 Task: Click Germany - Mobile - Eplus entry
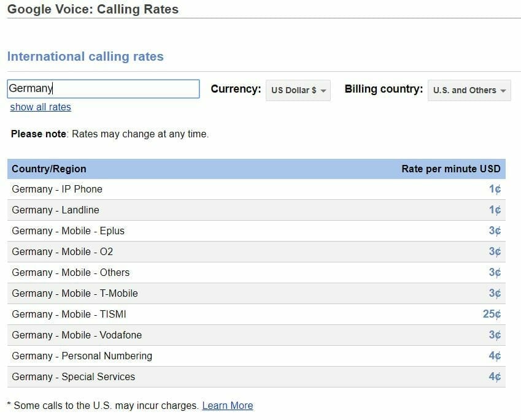click(x=68, y=231)
